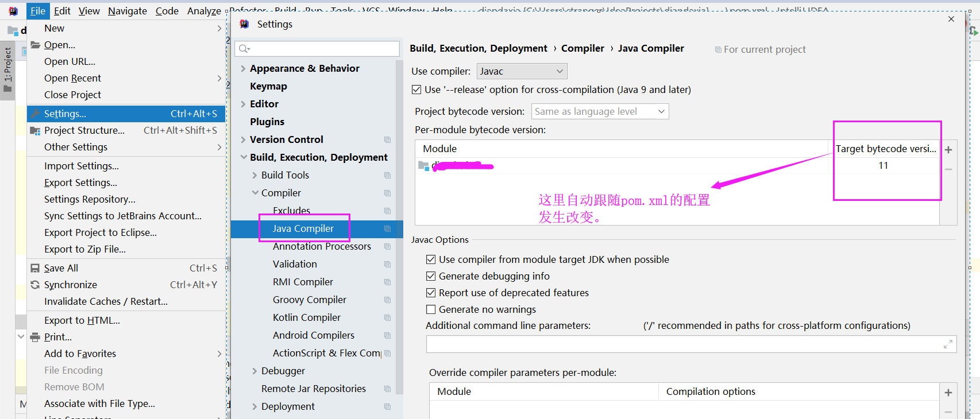This screenshot has height=419, width=980.
Task: Open Project bytecode version dropdown
Action: (600, 111)
